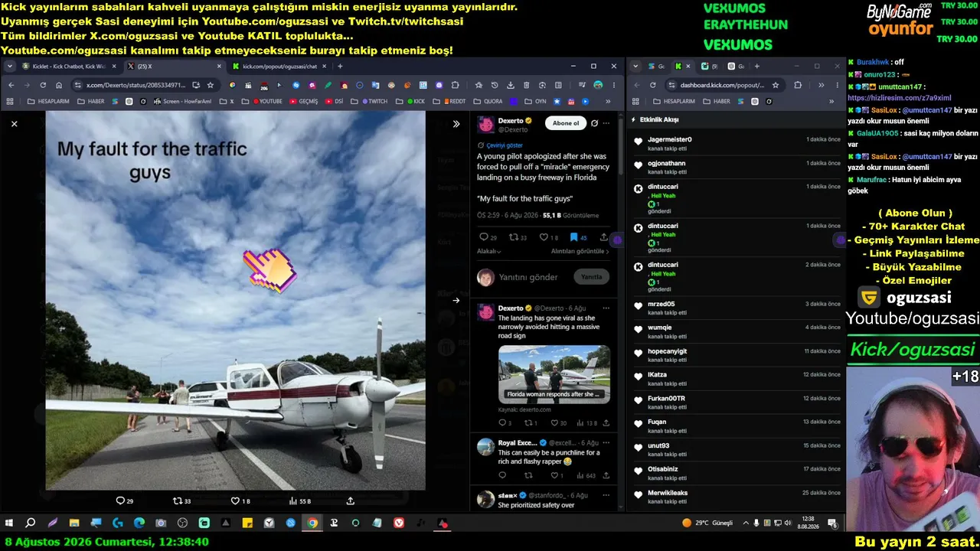Bookmark the Kick dashboard page
This screenshot has width=980, height=551.
[776, 85]
